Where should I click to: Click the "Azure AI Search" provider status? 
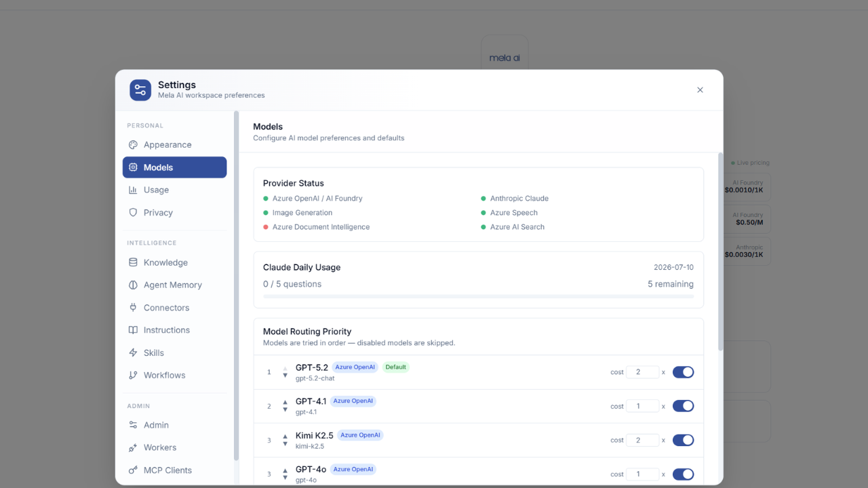coord(513,227)
